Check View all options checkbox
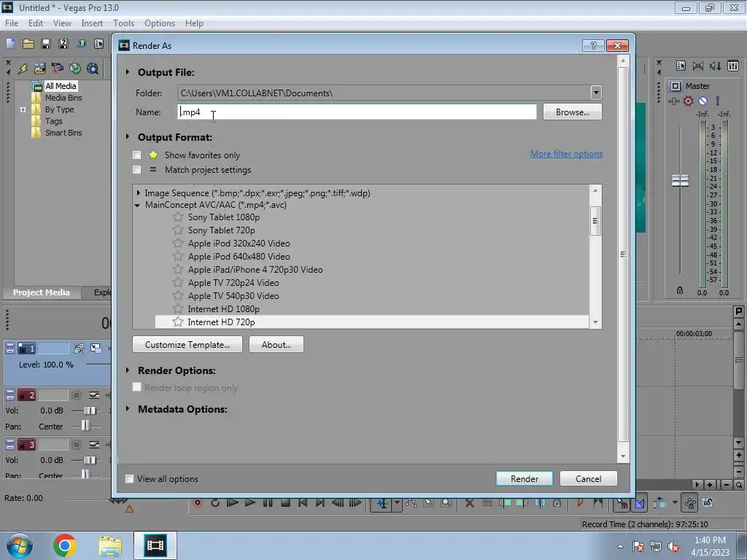Image resolution: width=747 pixels, height=560 pixels. click(x=129, y=478)
